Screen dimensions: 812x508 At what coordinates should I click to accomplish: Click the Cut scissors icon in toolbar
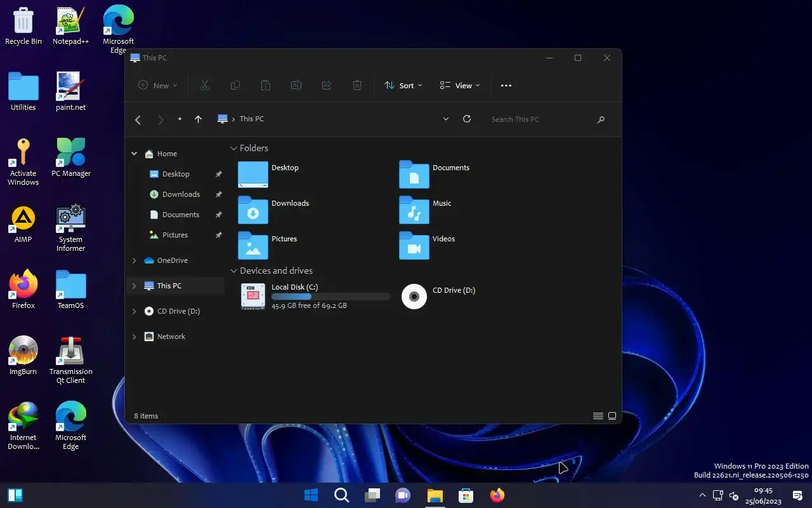[204, 85]
